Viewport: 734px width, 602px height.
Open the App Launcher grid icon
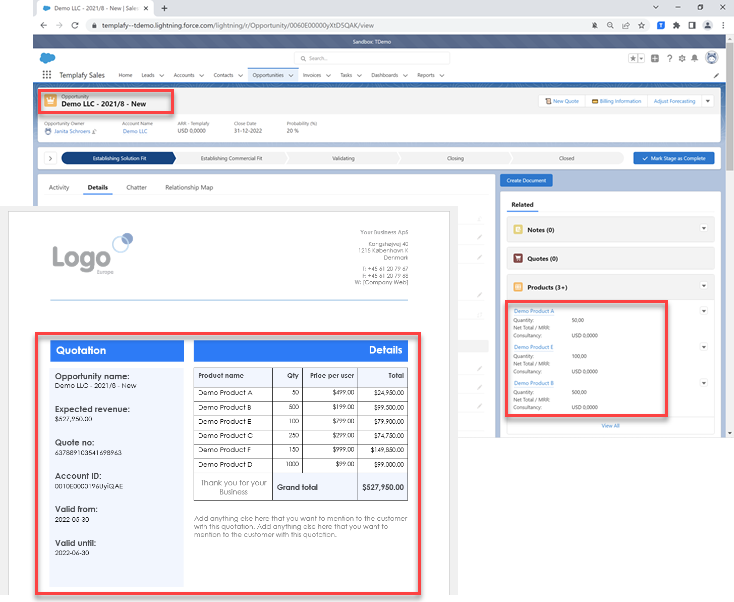tap(47, 74)
